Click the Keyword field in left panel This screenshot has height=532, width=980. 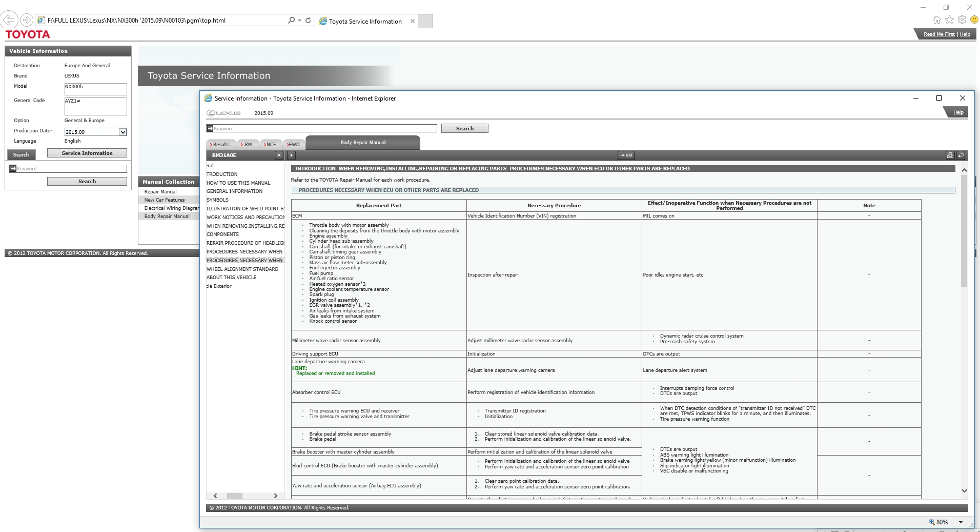[72, 168]
